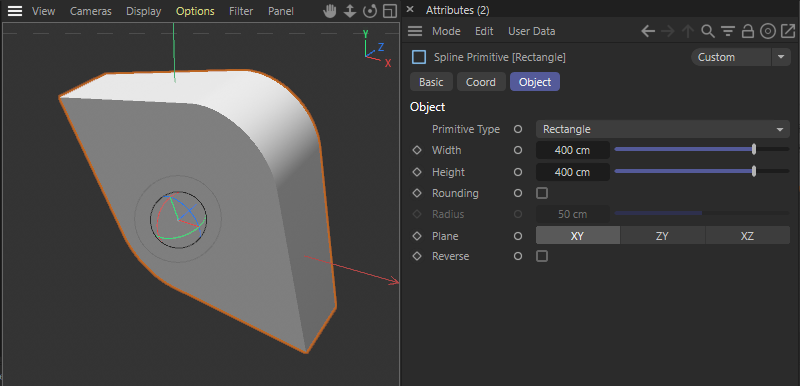Screen dimensions: 800x386
Task: Click the Attributes filter icon
Action: pos(728,31)
